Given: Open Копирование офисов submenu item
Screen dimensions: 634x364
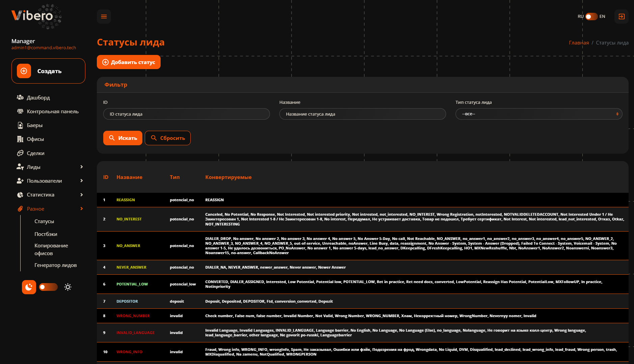Looking at the screenshot, I should click(x=51, y=249).
